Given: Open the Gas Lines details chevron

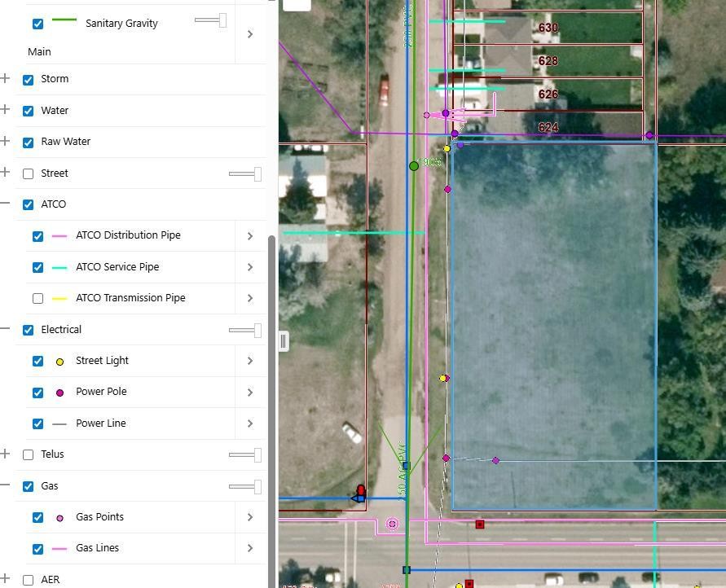Looking at the screenshot, I should 250,548.
